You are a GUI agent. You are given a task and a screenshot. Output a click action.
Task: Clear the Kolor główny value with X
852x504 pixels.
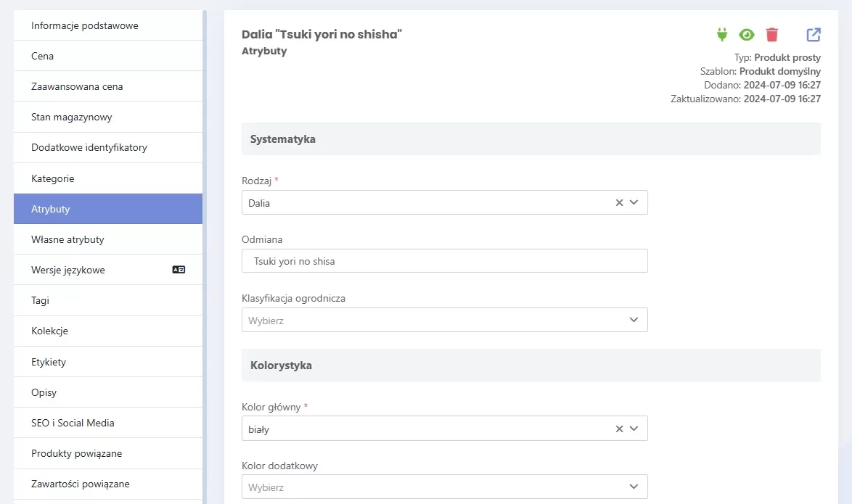point(619,429)
